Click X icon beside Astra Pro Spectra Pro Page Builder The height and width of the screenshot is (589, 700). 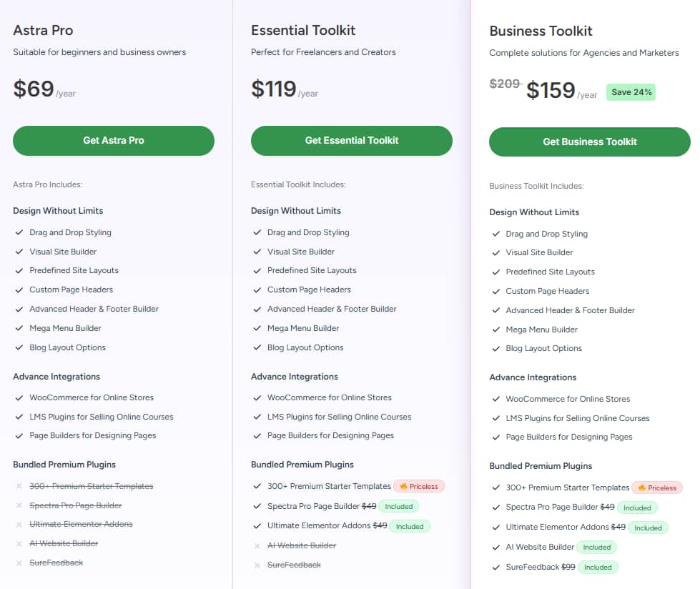click(x=19, y=505)
